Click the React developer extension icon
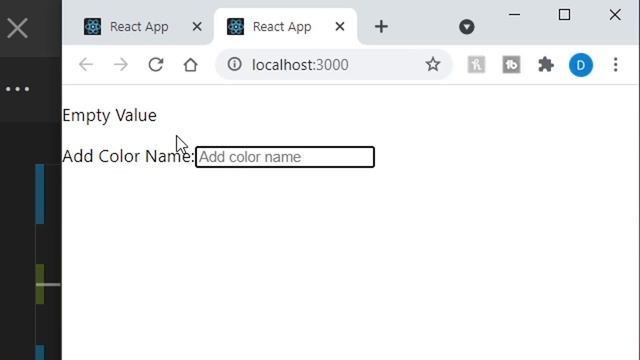This screenshot has height=360, width=640. click(x=476, y=65)
